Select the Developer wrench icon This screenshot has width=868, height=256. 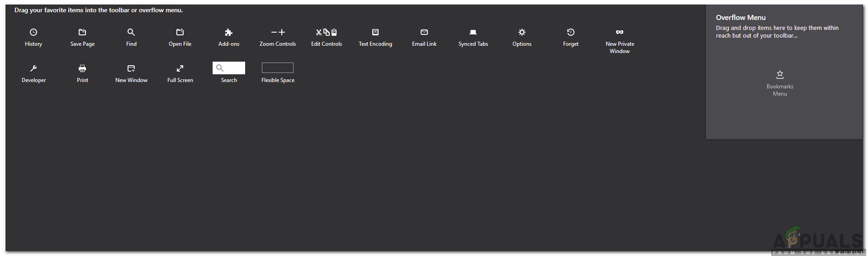pyautogui.click(x=33, y=68)
